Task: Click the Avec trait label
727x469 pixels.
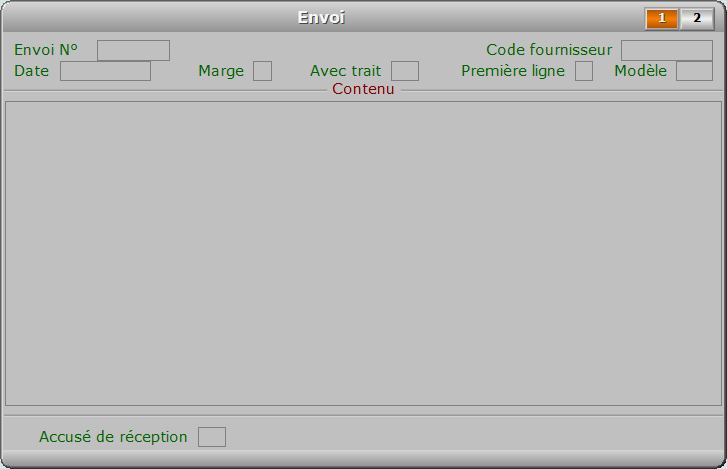Action: pos(345,71)
